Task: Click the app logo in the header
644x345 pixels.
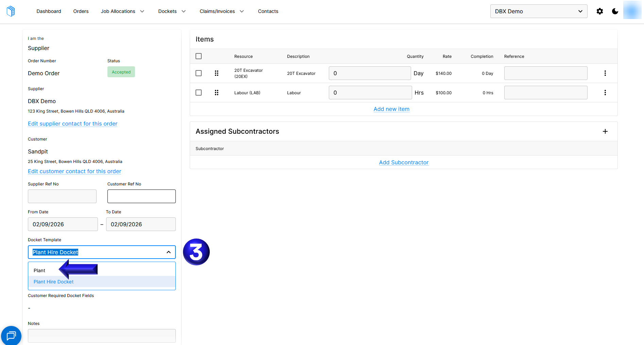Action: (x=11, y=11)
